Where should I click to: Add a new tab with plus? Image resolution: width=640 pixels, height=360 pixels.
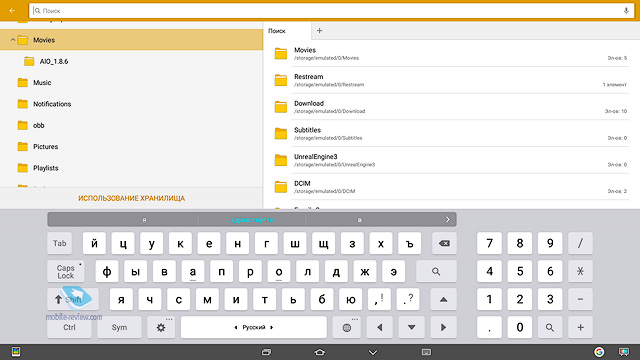pos(320,31)
